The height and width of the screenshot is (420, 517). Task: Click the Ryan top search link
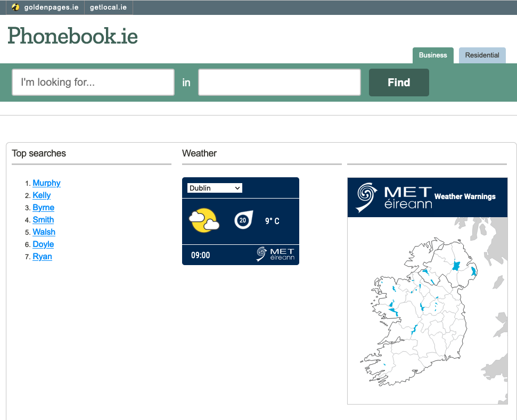42,257
